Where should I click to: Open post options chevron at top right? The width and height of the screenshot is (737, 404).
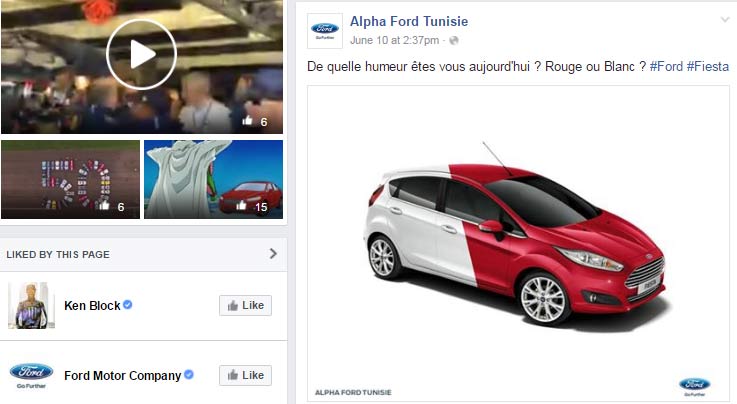pos(725,20)
